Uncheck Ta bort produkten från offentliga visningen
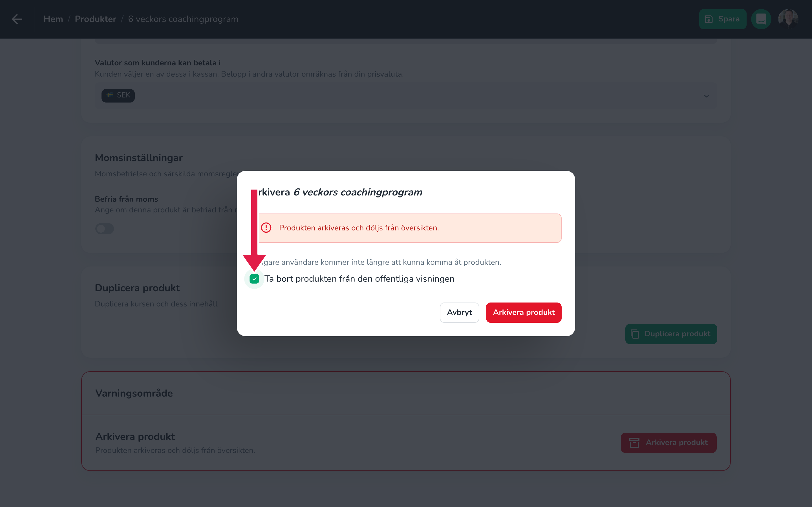Viewport: 812px width, 507px height. coord(254,279)
